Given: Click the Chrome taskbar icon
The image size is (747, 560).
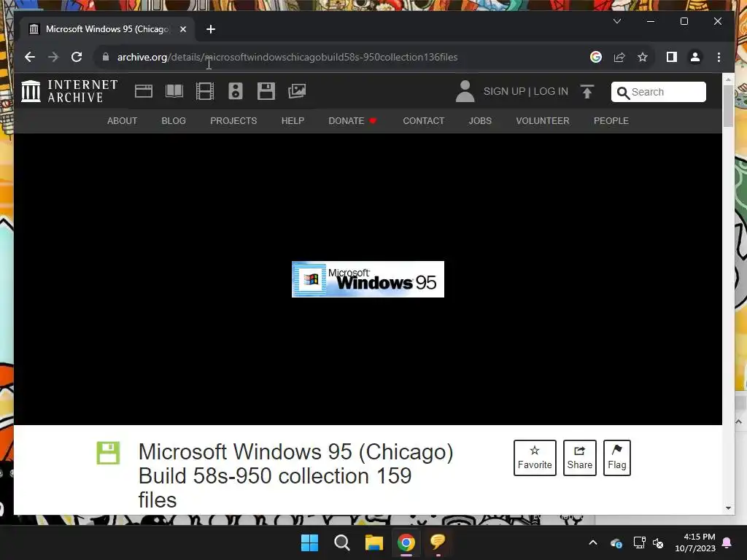Looking at the screenshot, I should click(x=406, y=542).
